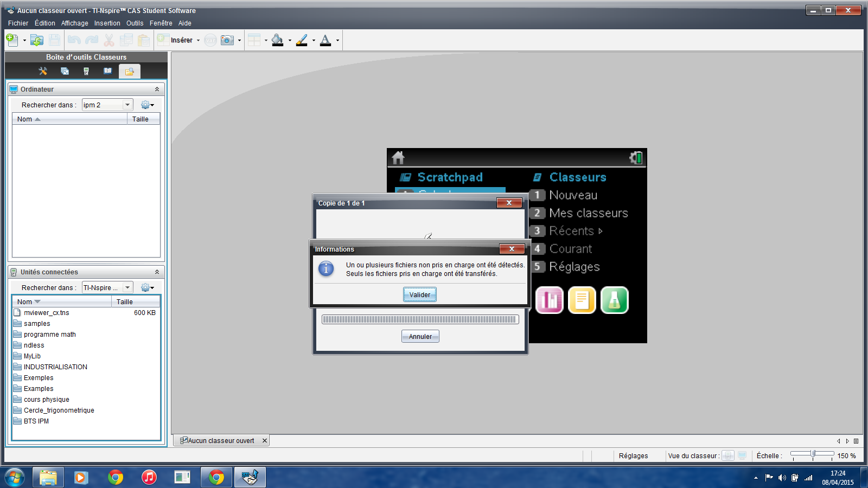This screenshot has width=868, height=488.
Task: Click the Copy icon in toolbar
Action: tap(126, 40)
